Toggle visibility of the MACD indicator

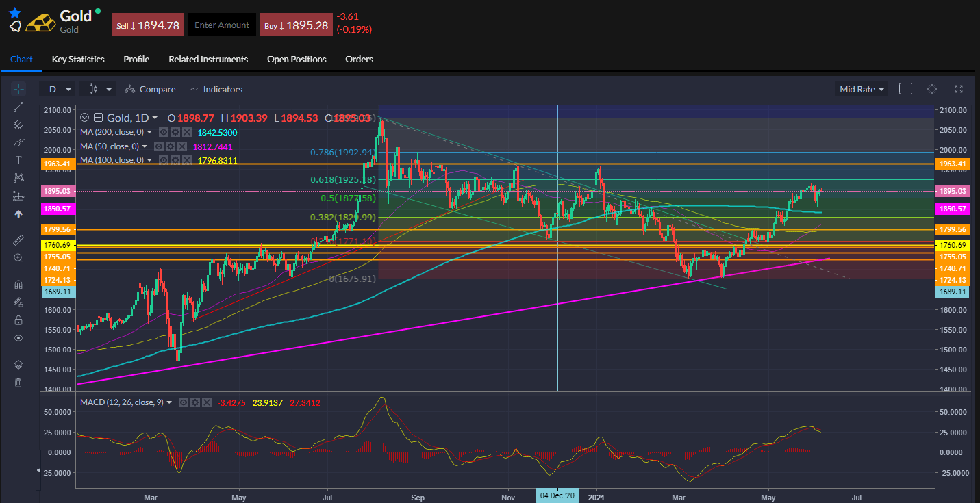coord(185,402)
